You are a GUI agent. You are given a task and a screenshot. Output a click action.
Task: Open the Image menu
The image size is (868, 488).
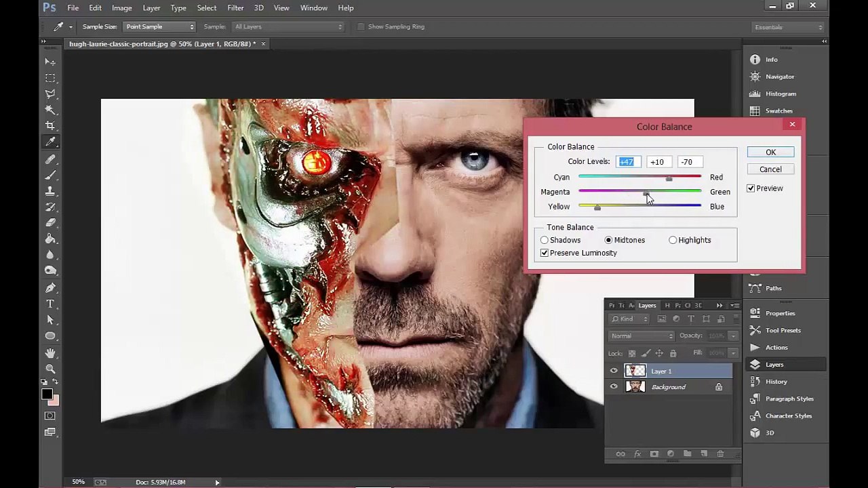point(121,7)
